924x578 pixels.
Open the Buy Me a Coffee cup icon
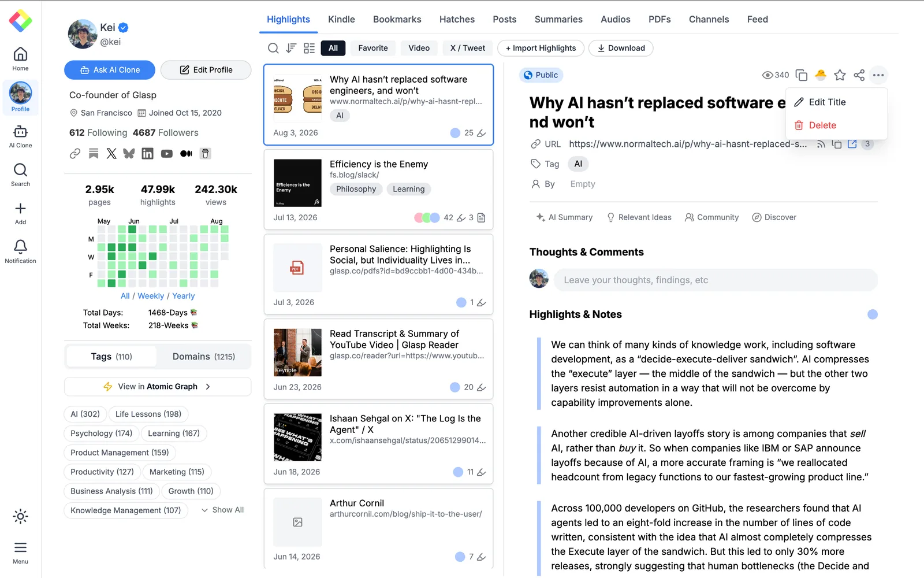click(205, 153)
